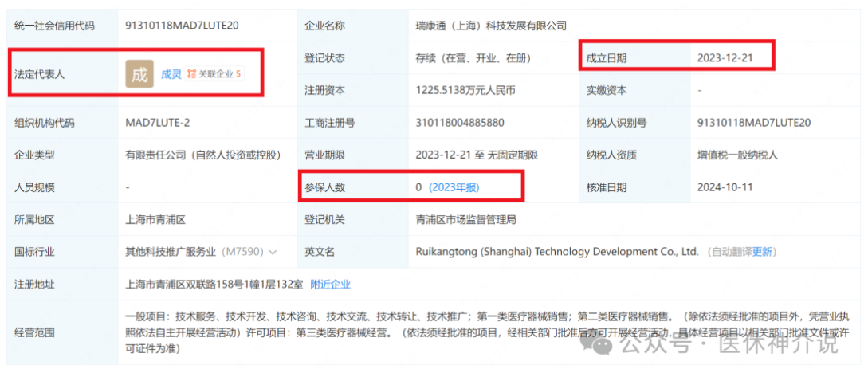This screenshot has width=868, height=369.
Task: Click the 工商注册号 value 310118004885880
Action: (460, 123)
